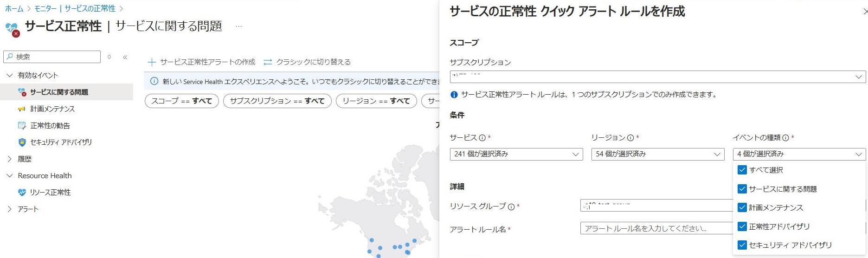
Task: Click the サービスに関する問題 heart icon
Action: pyautogui.click(x=22, y=92)
